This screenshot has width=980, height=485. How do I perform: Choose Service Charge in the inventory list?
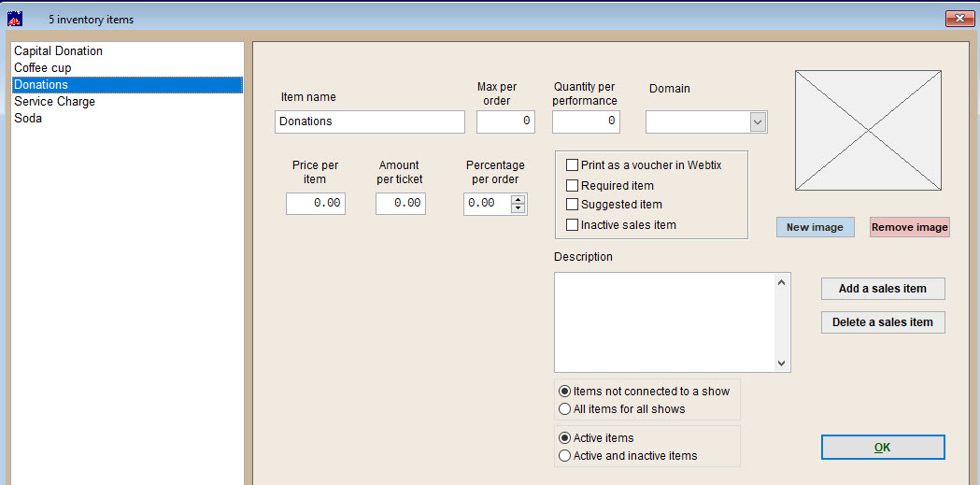[x=54, y=102]
